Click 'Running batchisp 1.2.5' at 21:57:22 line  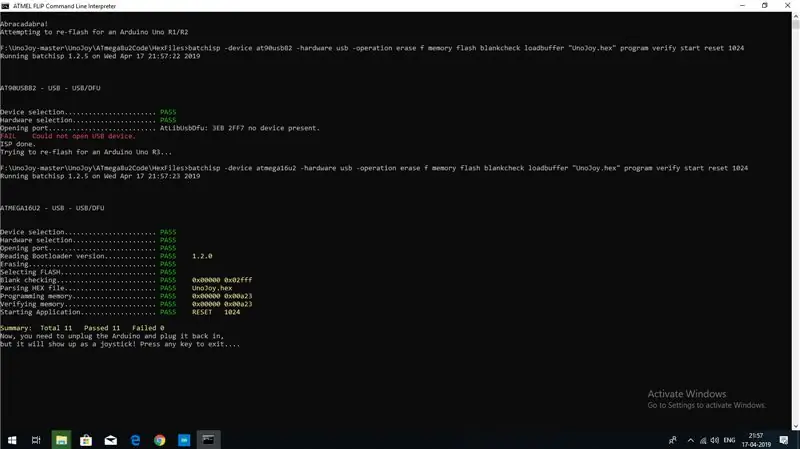pos(100,56)
